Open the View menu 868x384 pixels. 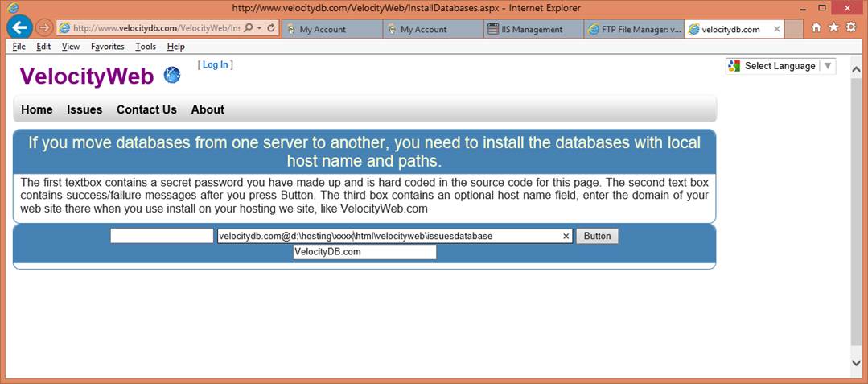pos(71,47)
